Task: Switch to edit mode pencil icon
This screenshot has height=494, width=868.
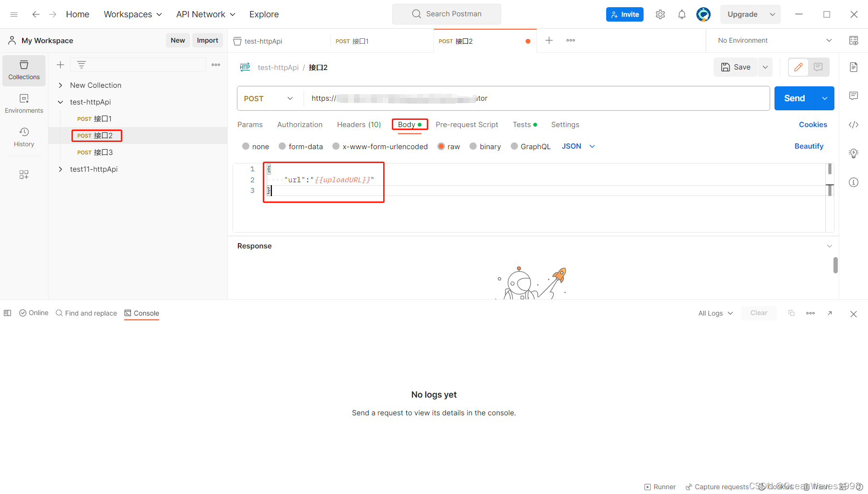Action: [798, 67]
